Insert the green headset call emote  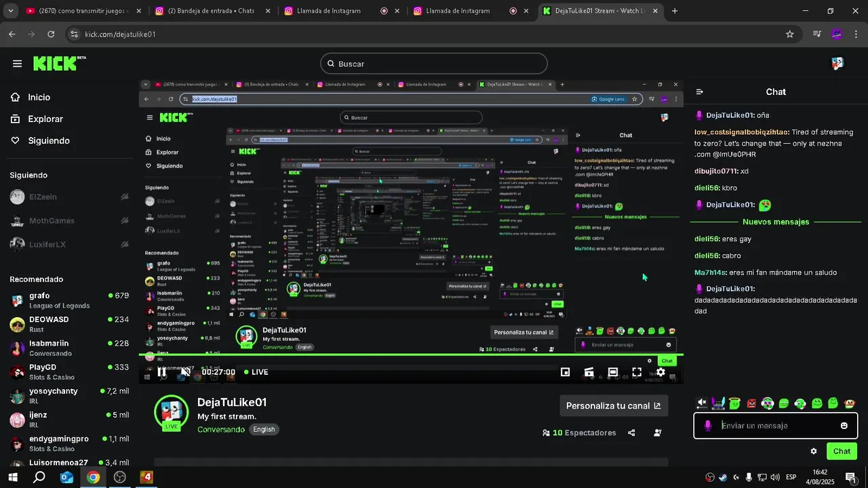[x=800, y=403]
